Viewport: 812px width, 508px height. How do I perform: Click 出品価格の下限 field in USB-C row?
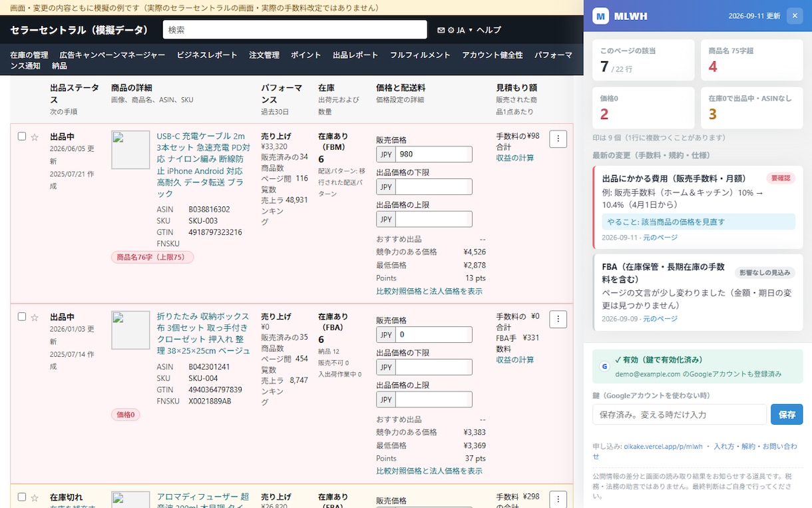[x=433, y=187]
